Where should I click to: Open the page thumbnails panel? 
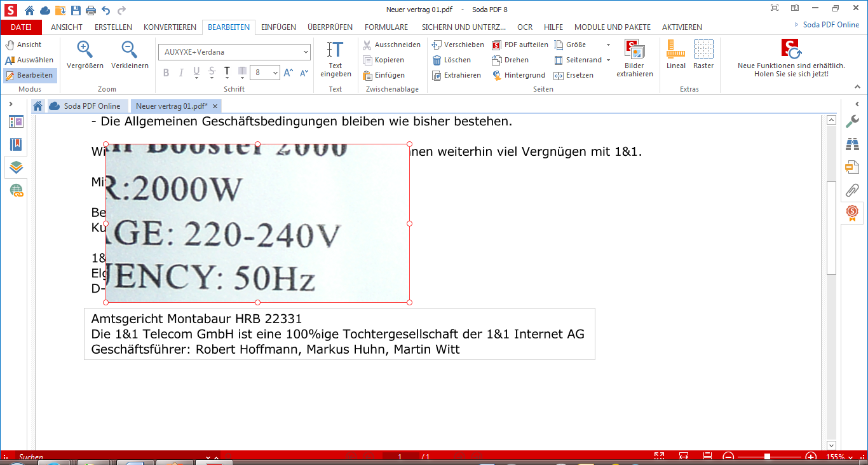[16, 122]
